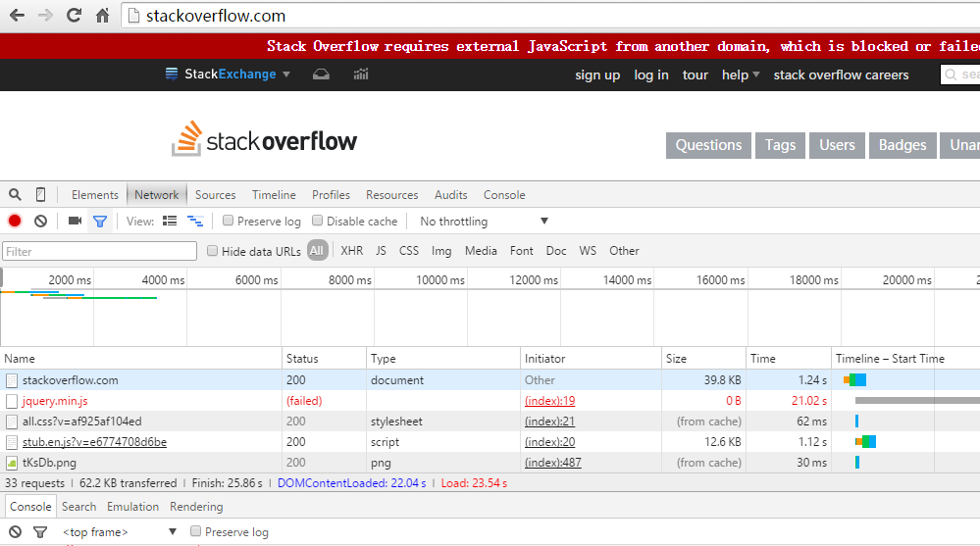Reload the page with the refresh icon
This screenshot has height=546, width=980.
click(74, 16)
